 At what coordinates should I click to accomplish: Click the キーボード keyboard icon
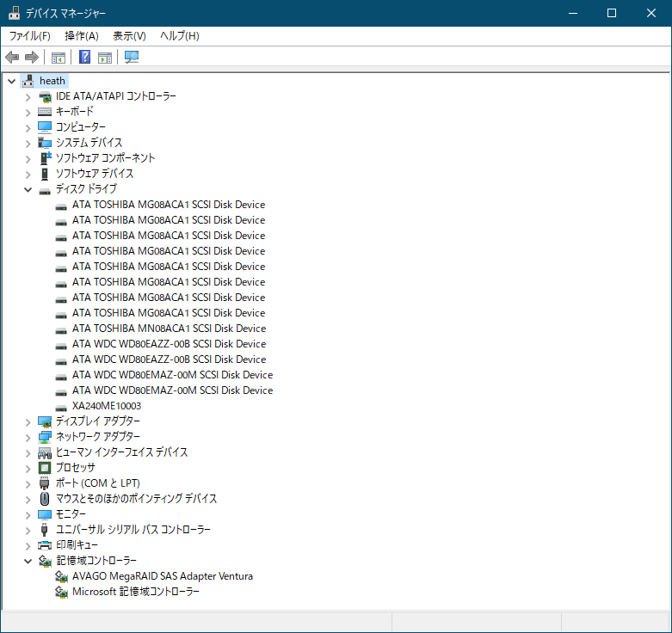[45, 112]
